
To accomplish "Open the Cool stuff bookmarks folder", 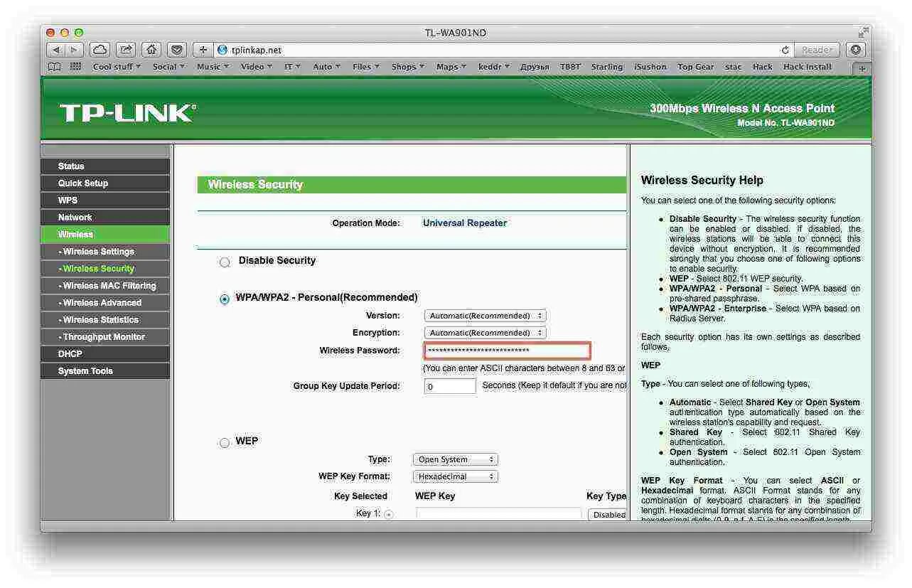I will [117, 67].
